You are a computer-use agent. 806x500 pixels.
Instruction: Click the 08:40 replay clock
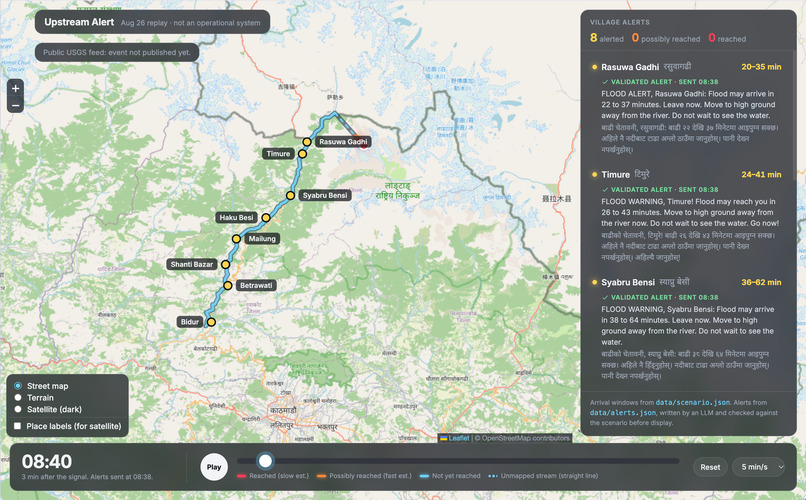coord(47,461)
